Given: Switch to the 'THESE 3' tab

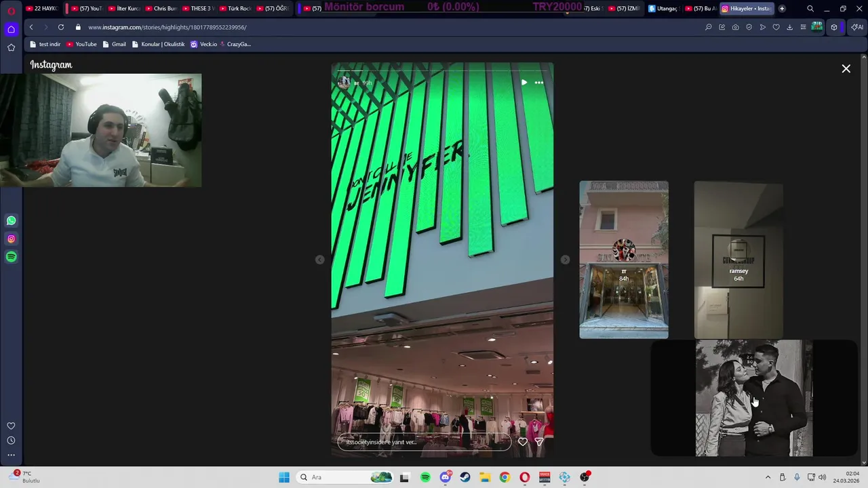Looking at the screenshot, I should (x=198, y=9).
